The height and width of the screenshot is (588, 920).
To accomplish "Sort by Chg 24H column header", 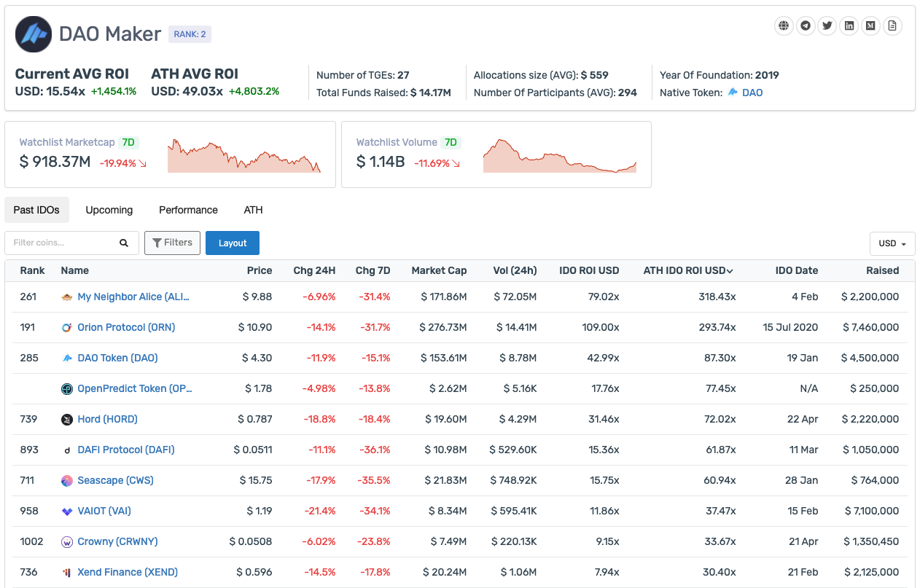I will [314, 270].
